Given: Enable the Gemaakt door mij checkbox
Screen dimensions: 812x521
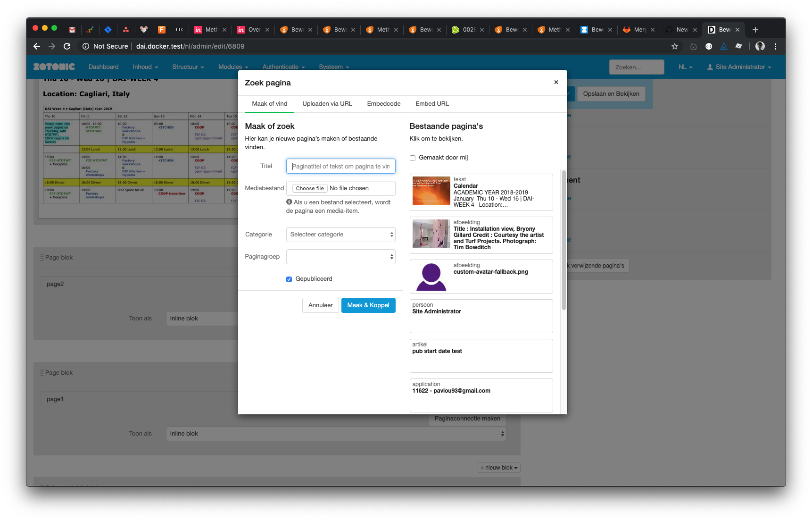Looking at the screenshot, I should (x=413, y=158).
